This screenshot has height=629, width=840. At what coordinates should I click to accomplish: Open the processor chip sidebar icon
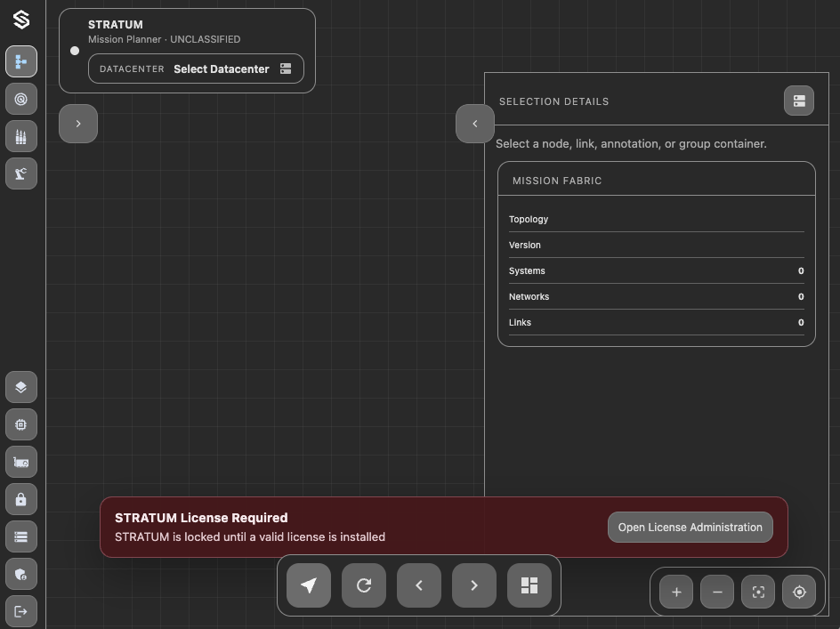click(21, 425)
